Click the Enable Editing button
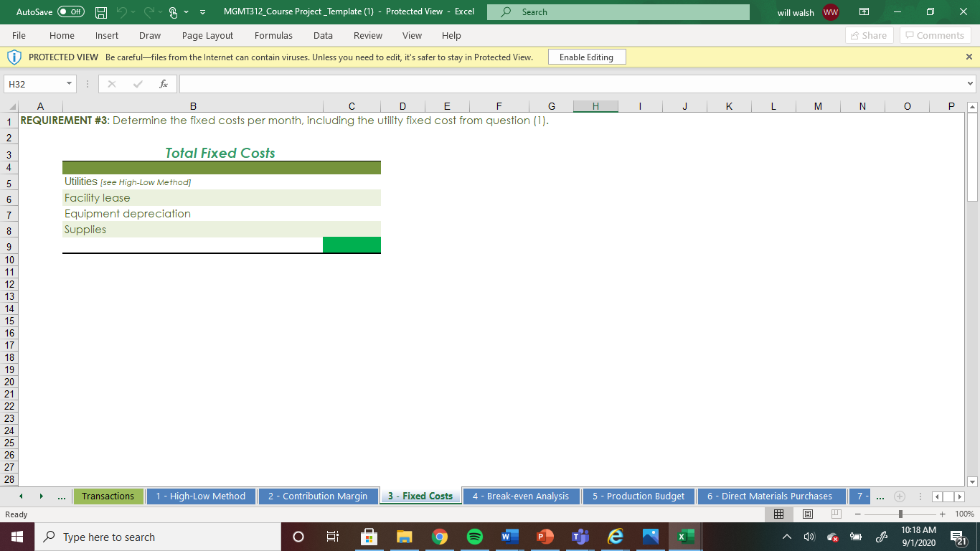 tap(586, 56)
